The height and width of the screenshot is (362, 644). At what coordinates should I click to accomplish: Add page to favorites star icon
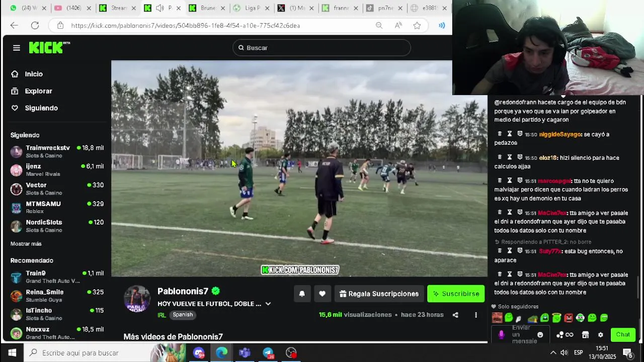click(x=417, y=26)
